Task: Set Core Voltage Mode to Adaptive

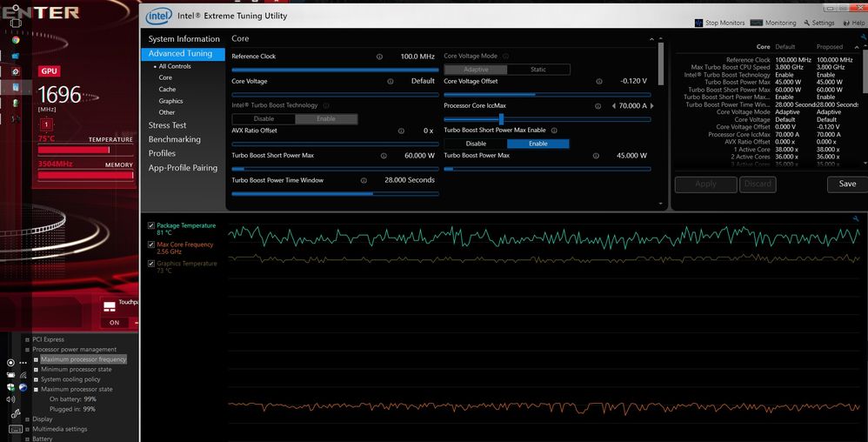Action: point(476,70)
